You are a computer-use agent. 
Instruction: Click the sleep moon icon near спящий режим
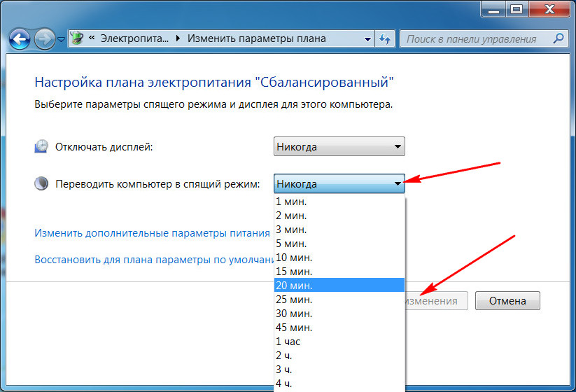42,183
